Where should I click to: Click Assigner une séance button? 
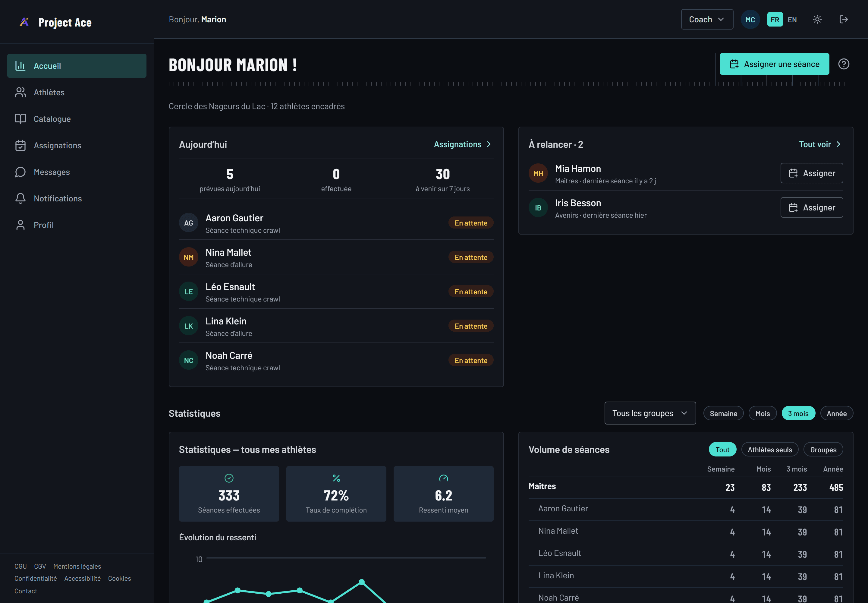(774, 64)
